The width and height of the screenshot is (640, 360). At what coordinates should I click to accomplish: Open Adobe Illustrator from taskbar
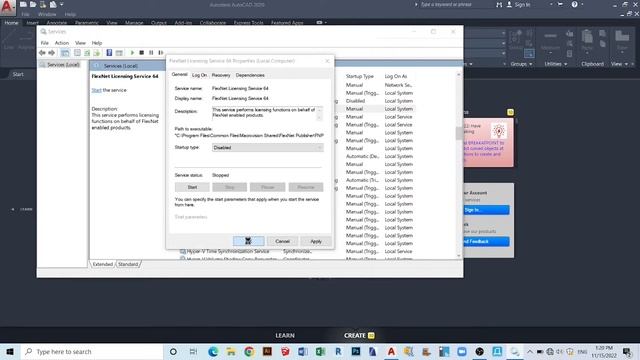click(x=267, y=351)
